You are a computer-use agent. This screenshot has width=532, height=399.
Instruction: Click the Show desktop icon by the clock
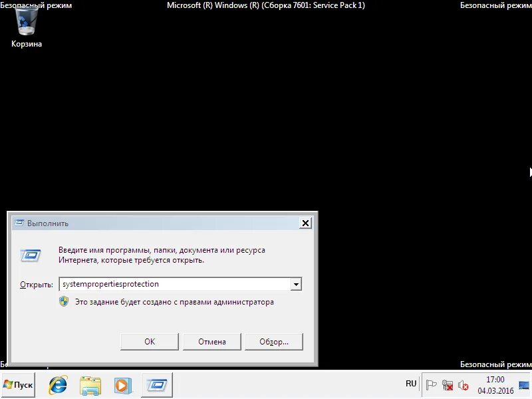[524, 385]
